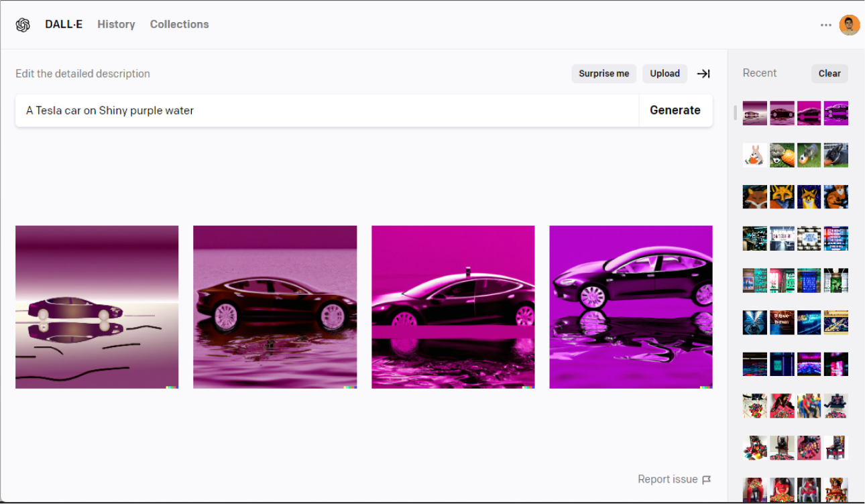Click the Surprise me button
This screenshot has width=865, height=504.
[x=604, y=74]
